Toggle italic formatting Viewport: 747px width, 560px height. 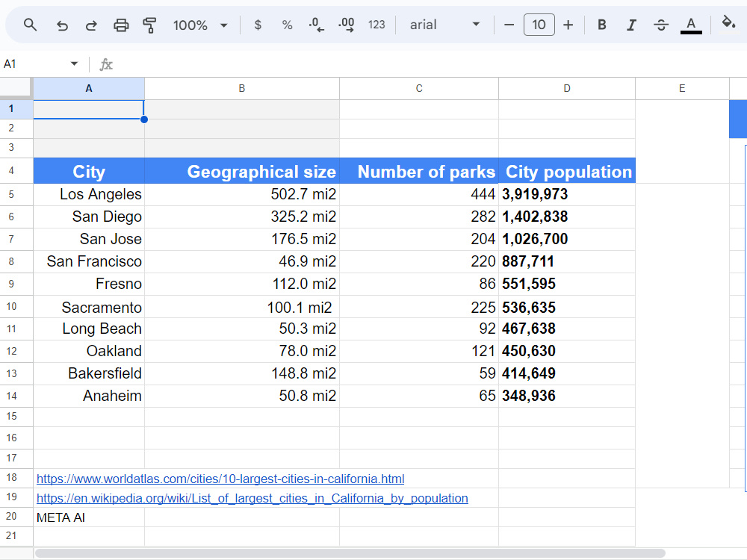pyautogui.click(x=631, y=25)
